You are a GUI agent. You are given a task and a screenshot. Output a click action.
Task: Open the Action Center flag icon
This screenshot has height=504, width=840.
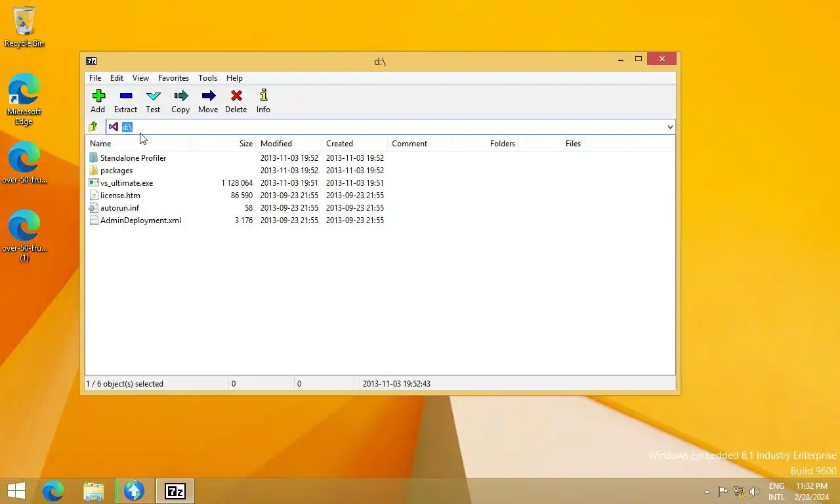(723, 491)
